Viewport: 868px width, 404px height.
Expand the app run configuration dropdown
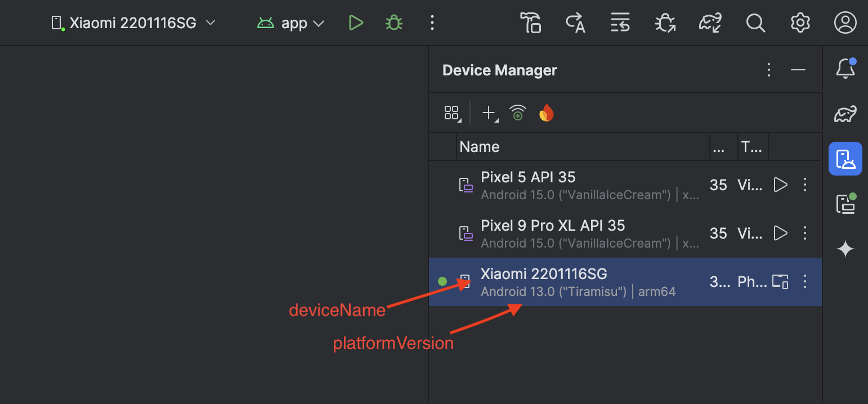291,23
